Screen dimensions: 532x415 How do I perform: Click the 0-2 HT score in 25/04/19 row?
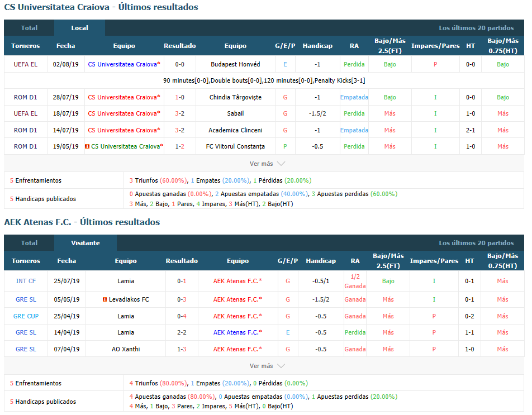469,316
